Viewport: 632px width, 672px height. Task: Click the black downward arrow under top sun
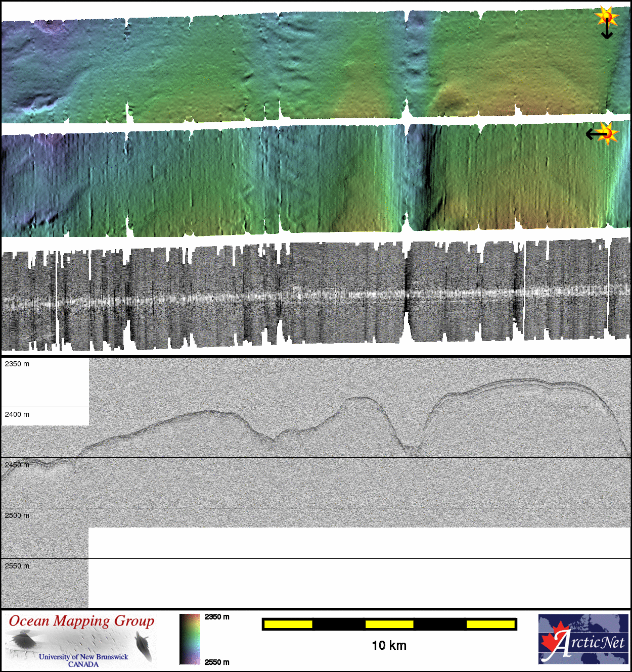coord(607,32)
